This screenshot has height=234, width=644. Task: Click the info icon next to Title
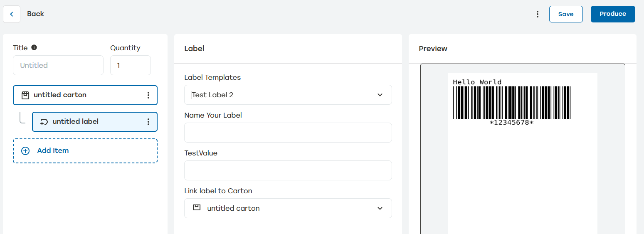(x=34, y=47)
